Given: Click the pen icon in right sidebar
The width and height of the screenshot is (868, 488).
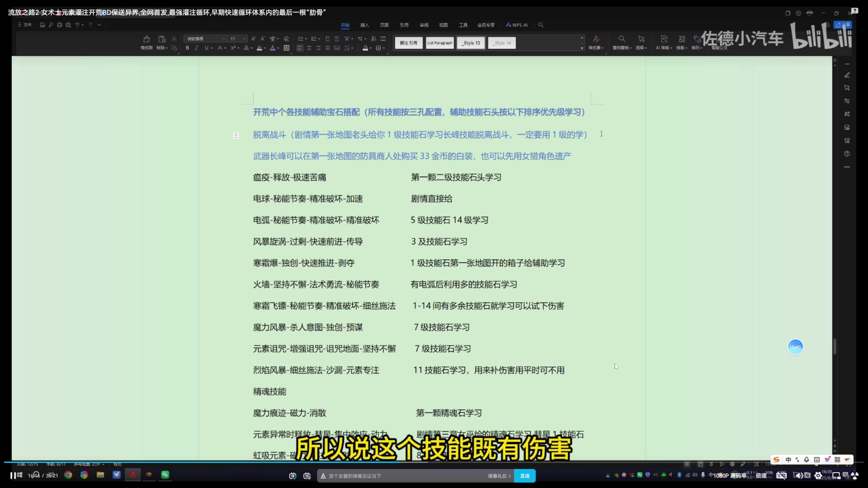Looking at the screenshot, I should tap(847, 75).
